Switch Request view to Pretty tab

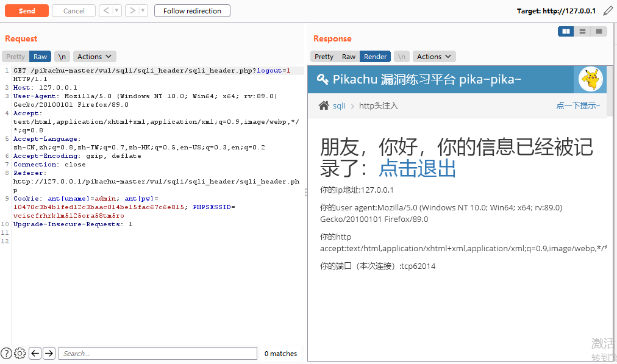[x=15, y=57]
